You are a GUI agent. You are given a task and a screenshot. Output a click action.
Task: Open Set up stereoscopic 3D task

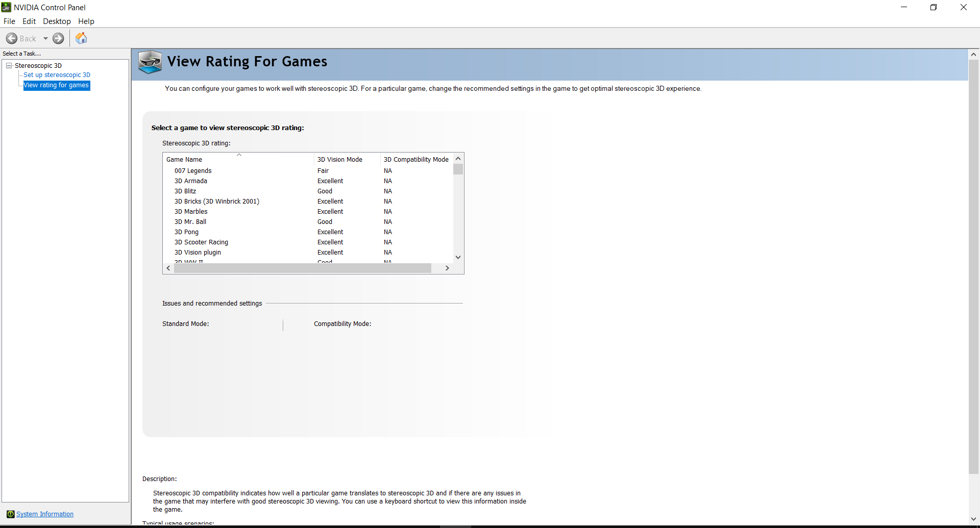coord(57,74)
